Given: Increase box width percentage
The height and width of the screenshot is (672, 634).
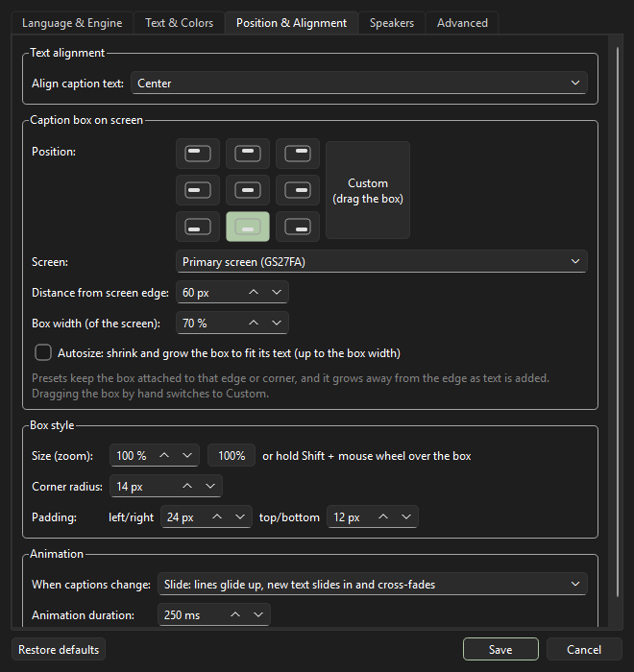Looking at the screenshot, I should pyautogui.click(x=254, y=323).
